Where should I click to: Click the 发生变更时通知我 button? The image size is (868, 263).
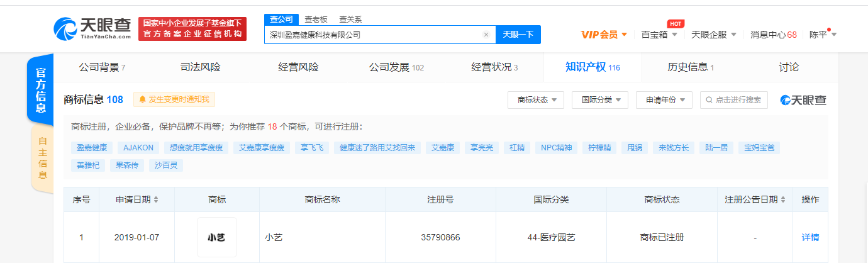[174, 99]
